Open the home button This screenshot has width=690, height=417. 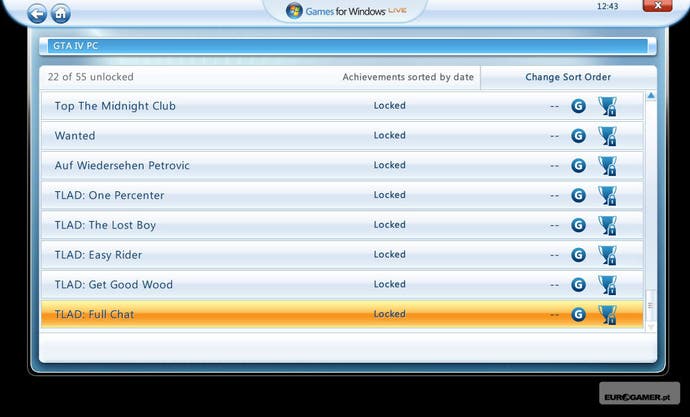[x=61, y=13]
